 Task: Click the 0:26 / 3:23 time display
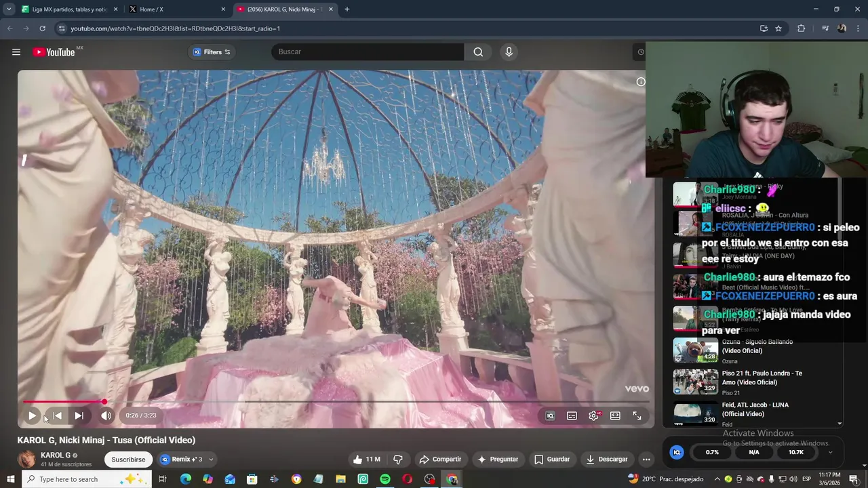point(141,415)
